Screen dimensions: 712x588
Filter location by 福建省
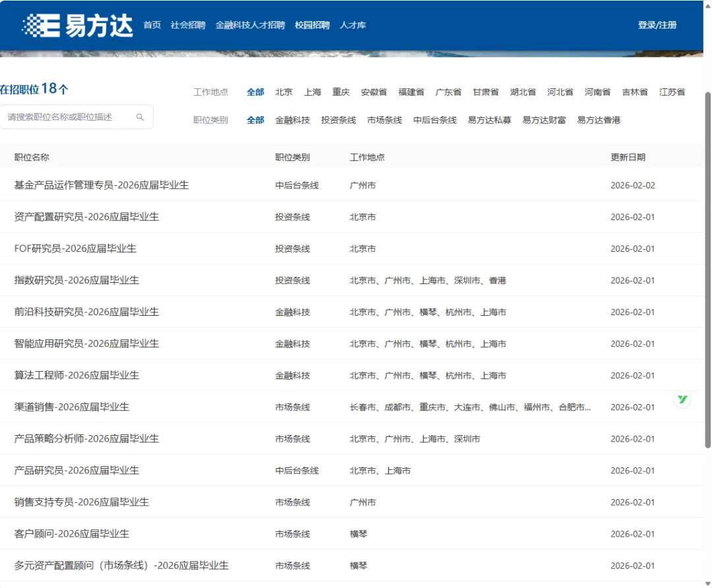coord(411,92)
